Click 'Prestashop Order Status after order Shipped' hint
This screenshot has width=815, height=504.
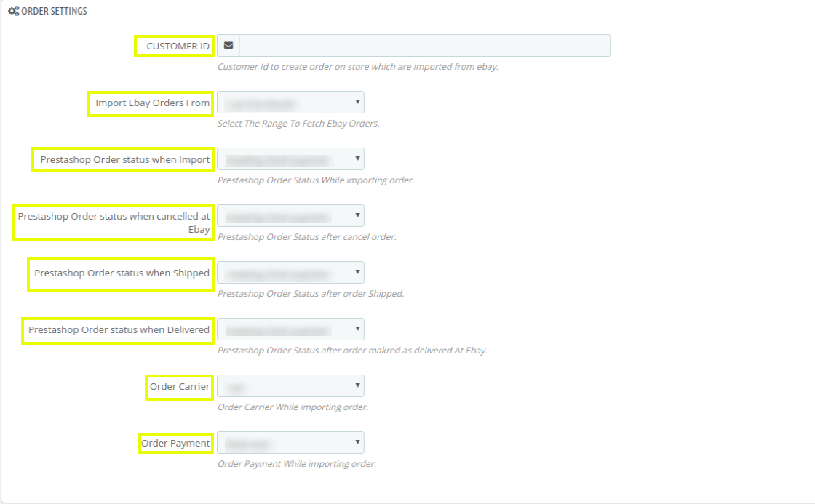click(310, 294)
